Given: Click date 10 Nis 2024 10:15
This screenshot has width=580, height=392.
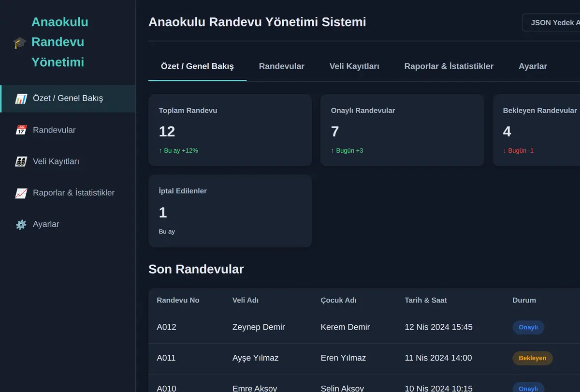Looking at the screenshot, I should pos(438,389).
